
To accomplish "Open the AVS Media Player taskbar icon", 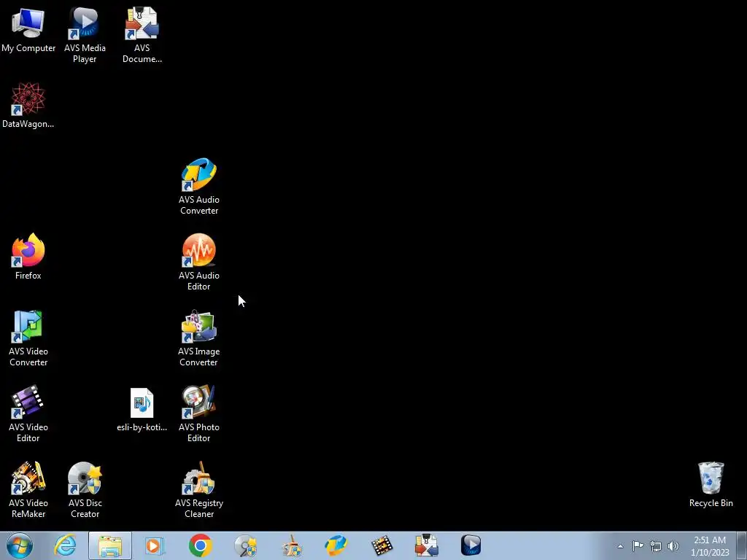I will [x=471, y=545].
